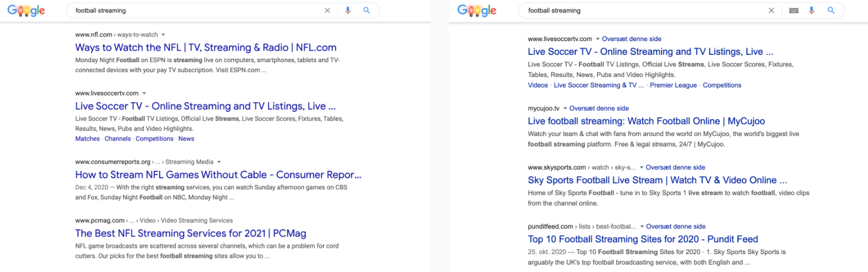Open Ways to Watch the NFL result
The width and height of the screenshot is (868, 272).
coord(206,47)
